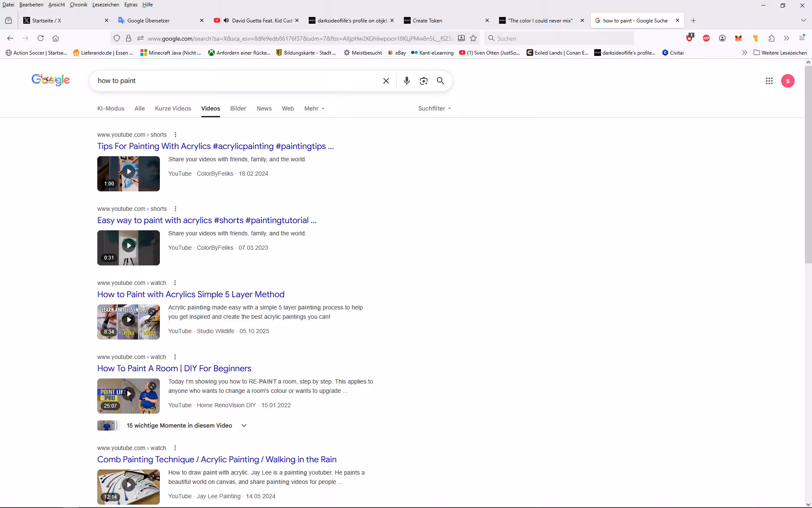Viewport: 812px width, 508px height.
Task: Click the scrollbar down arrow
Action: click(808, 504)
